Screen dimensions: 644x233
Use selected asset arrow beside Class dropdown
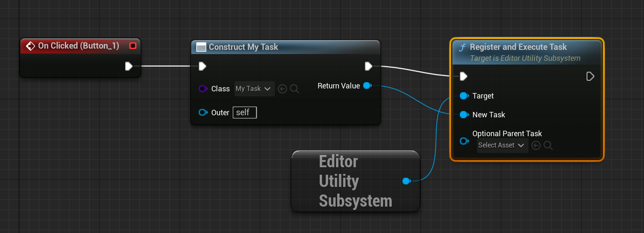click(x=282, y=89)
